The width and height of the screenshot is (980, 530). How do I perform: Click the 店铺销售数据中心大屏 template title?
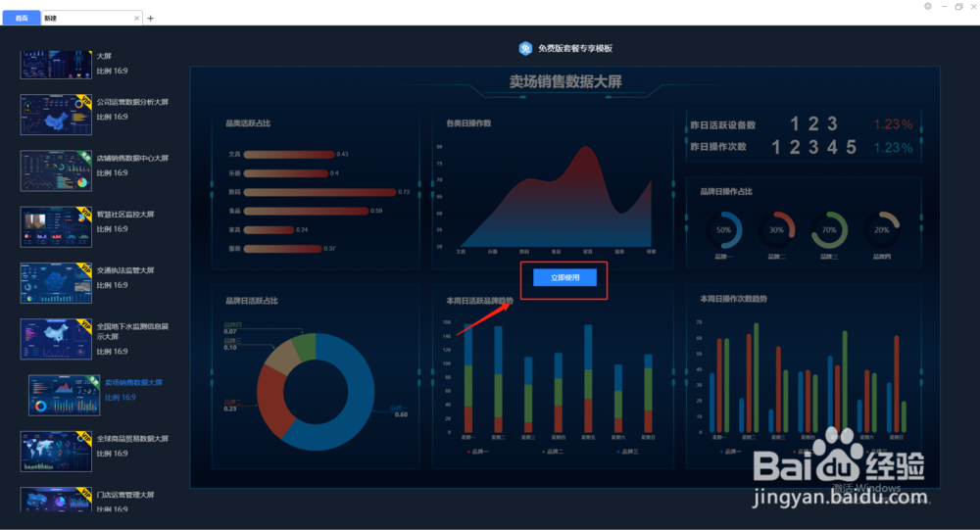[132, 158]
